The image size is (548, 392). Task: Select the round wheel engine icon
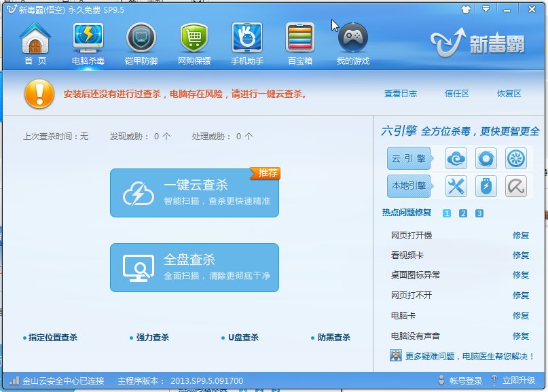516,158
